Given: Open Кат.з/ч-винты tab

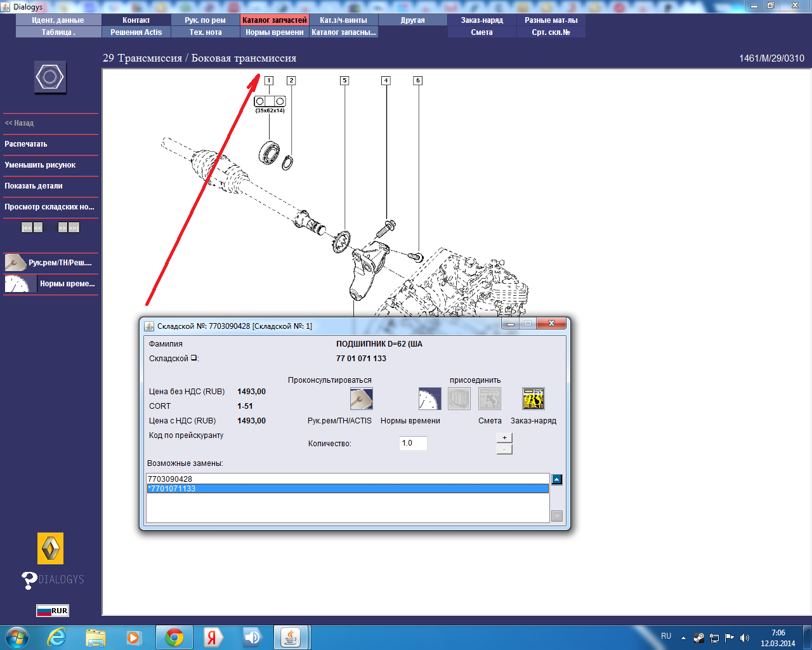Looking at the screenshot, I should (x=344, y=20).
